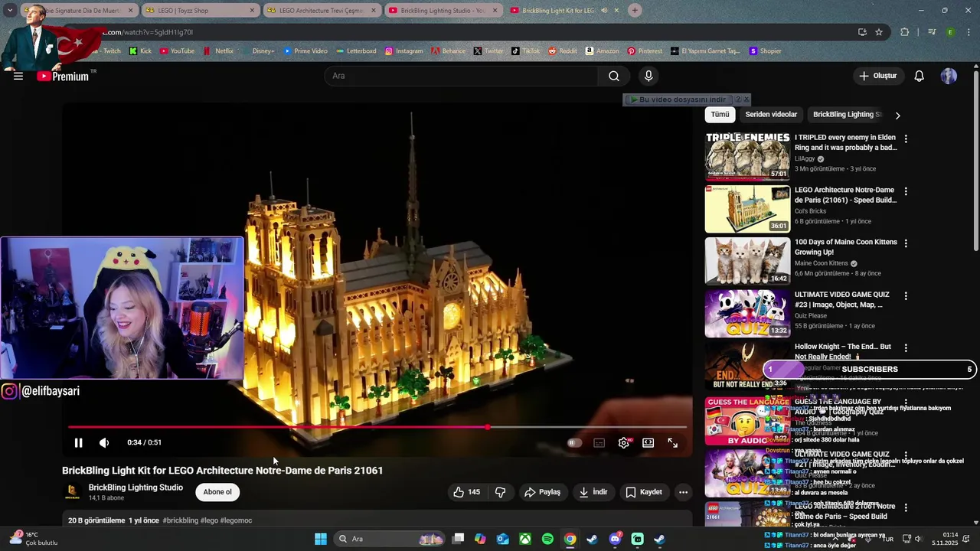Close the video download extension bar
Screen dimensions: 980x551
746,99
